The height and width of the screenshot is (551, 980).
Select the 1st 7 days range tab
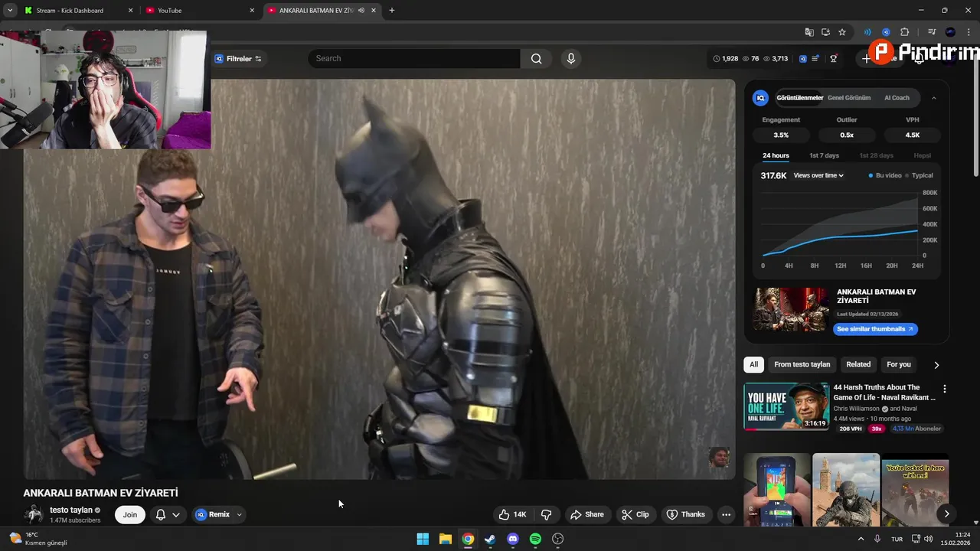(824, 155)
